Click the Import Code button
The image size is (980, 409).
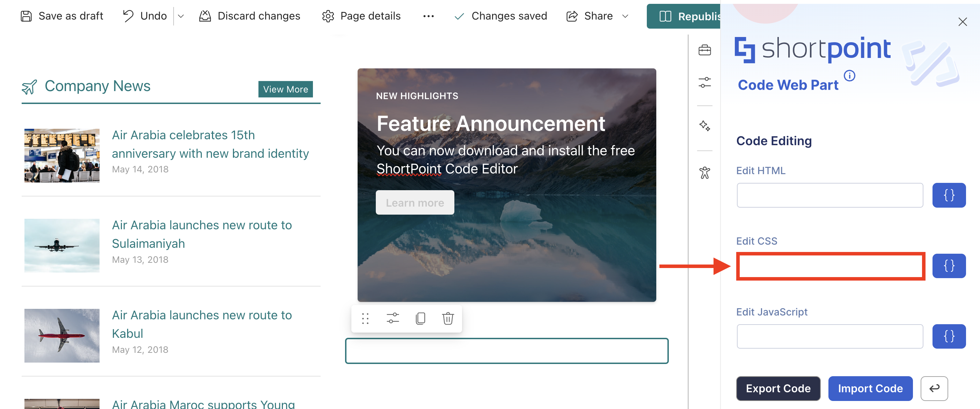(870, 388)
